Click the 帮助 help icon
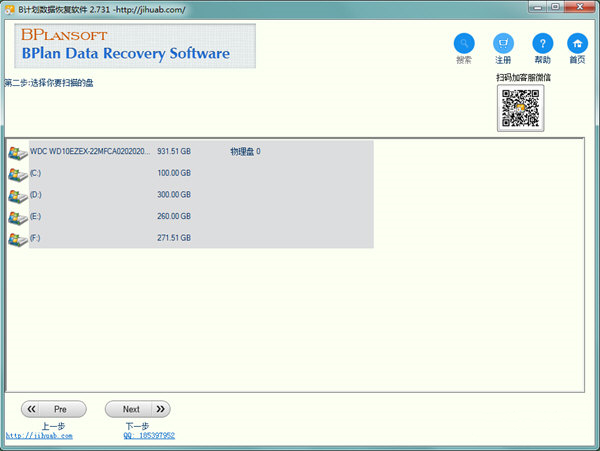Image resolution: width=600 pixels, height=451 pixels. click(x=541, y=44)
